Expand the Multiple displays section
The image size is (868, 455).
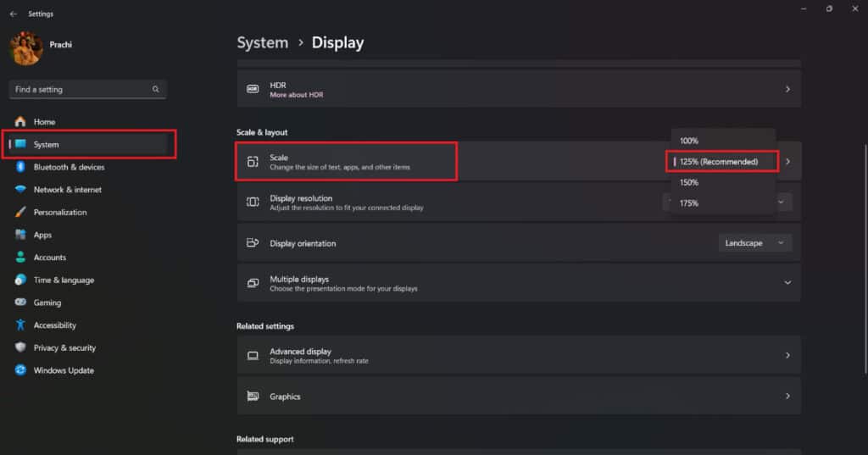tap(787, 283)
